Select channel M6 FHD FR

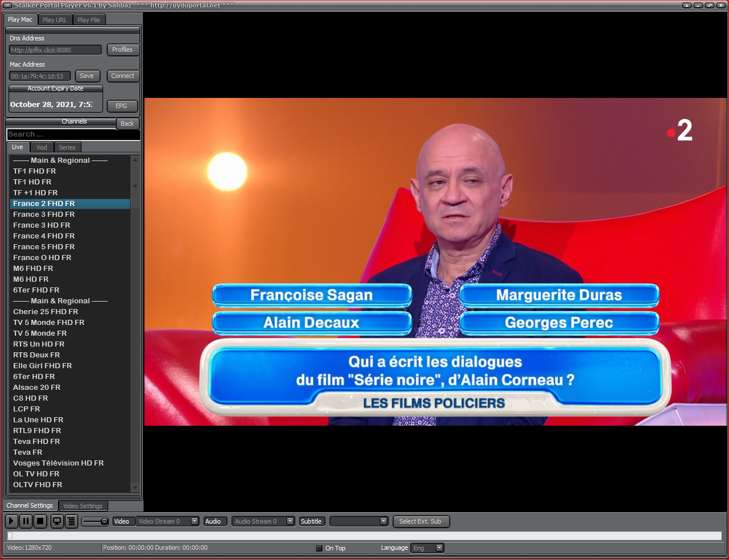coord(71,269)
